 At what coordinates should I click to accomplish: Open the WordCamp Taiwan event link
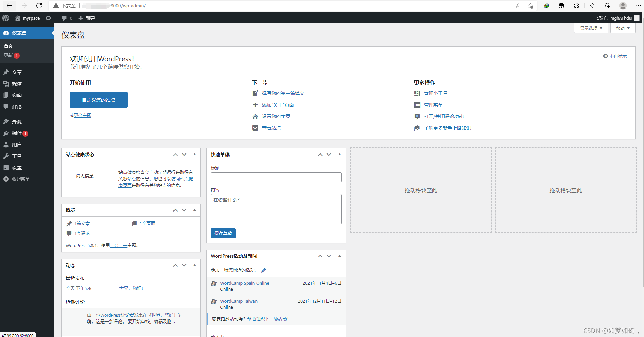tap(239, 301)
